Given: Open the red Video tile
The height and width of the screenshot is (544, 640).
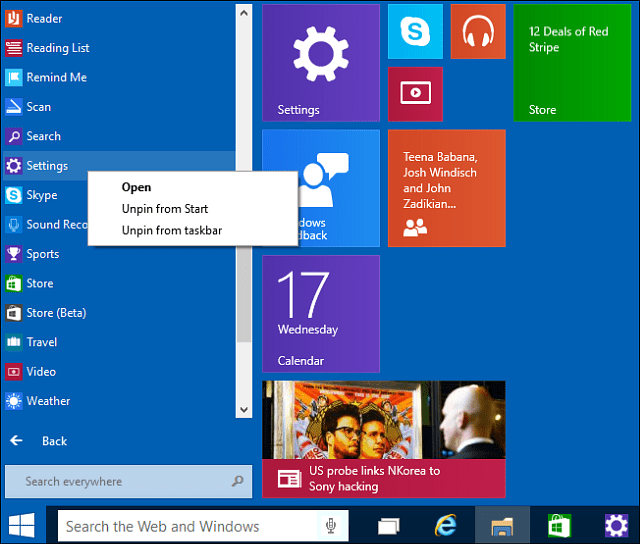Looking at the screenshot, I should pyautogui.click(x=415, y=94).
